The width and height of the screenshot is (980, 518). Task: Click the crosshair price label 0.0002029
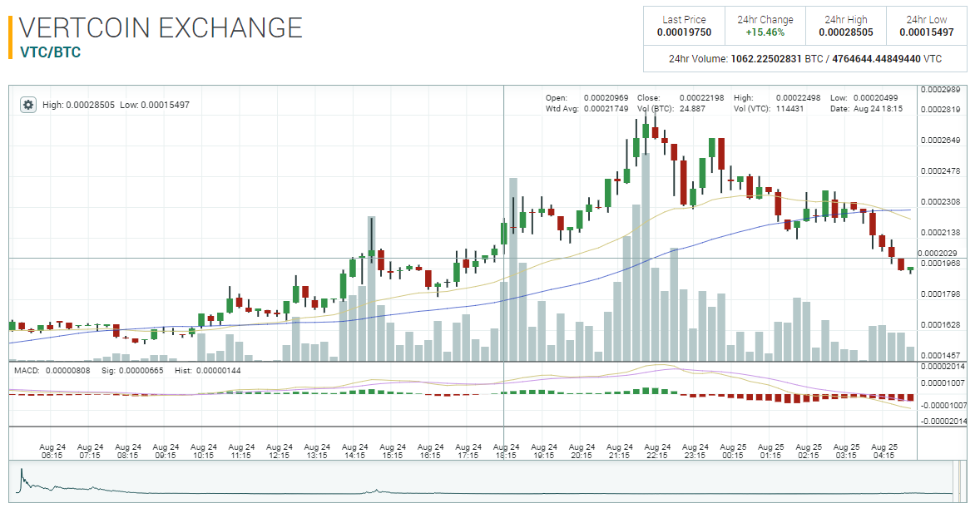click(937, 253)
